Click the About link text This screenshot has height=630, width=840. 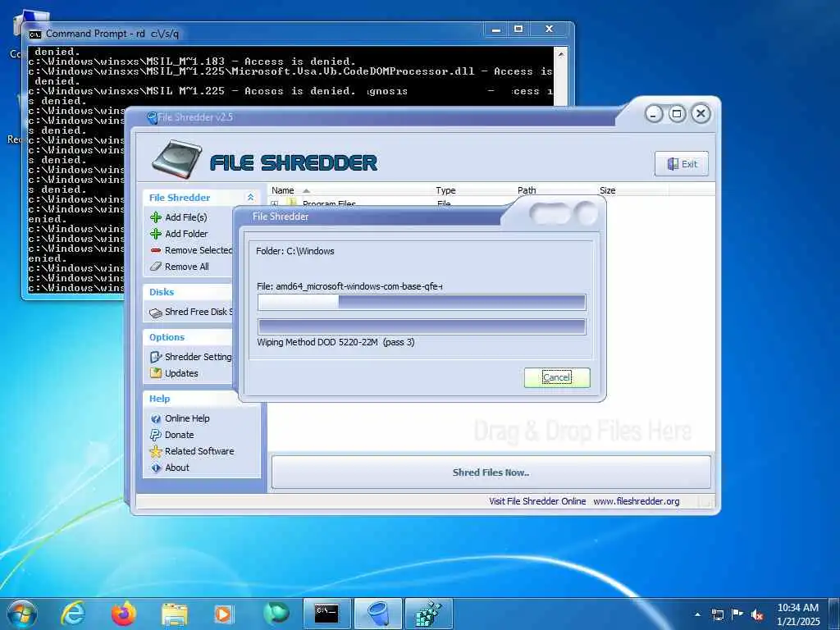pos(177,468)
